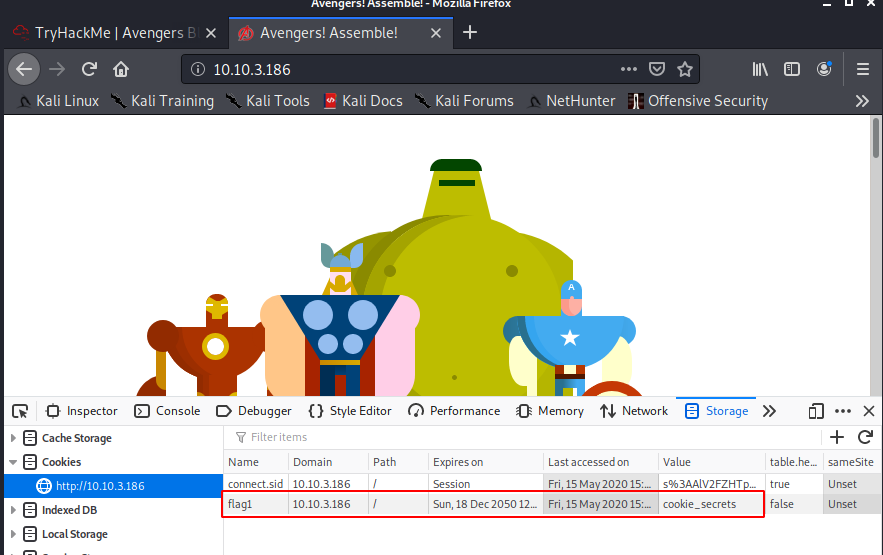Expand the Indexed DB tree node
883x555 pixels.
(x=13, y=510)
